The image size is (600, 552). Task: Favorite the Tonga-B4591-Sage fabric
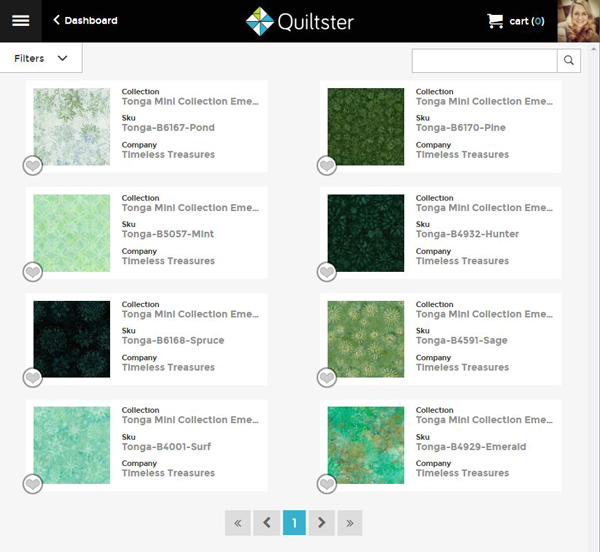[x=327, y=378]
